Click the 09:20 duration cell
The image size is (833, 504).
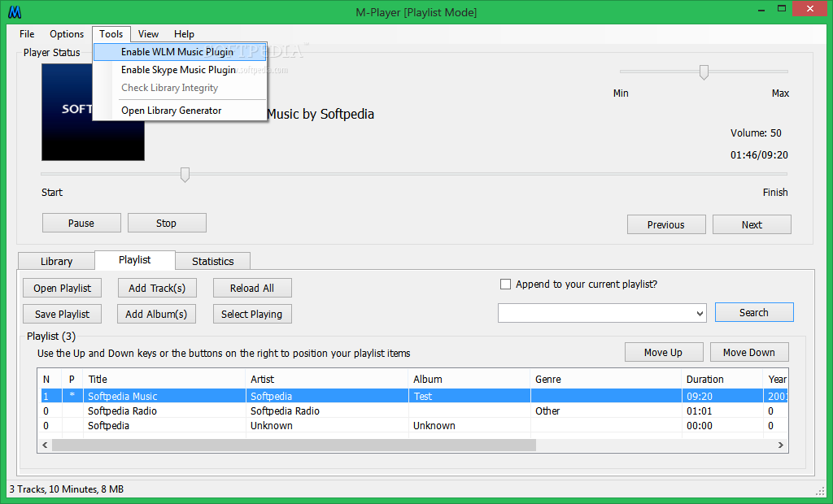[722, 396]
